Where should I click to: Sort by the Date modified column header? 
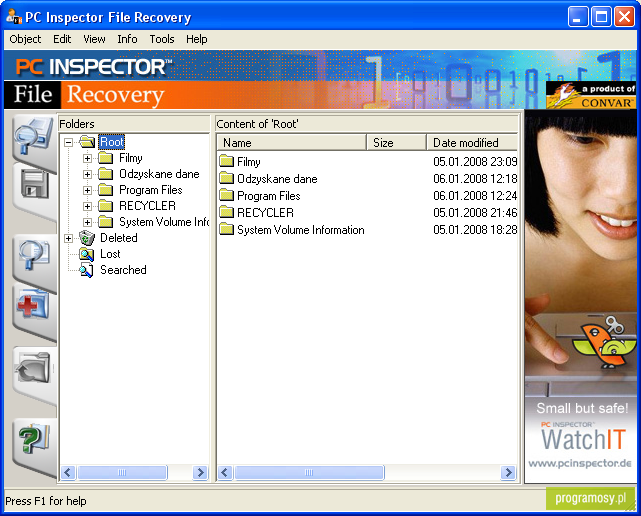click(472, 143)
